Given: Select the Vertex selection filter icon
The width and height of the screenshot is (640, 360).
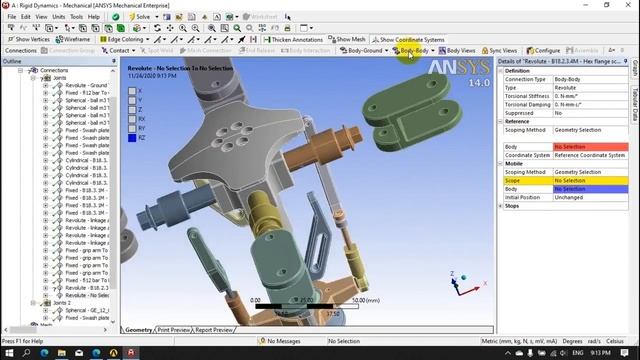Looking at the screenshot, I should coord(83,28).
